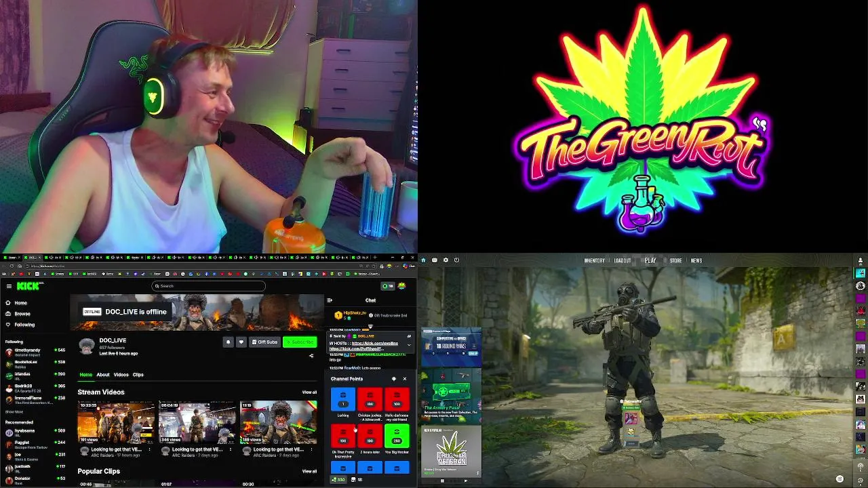This screenshot has height=488, width=868.
Task: Expand Show More in Following list
Action: pos(14,411)
